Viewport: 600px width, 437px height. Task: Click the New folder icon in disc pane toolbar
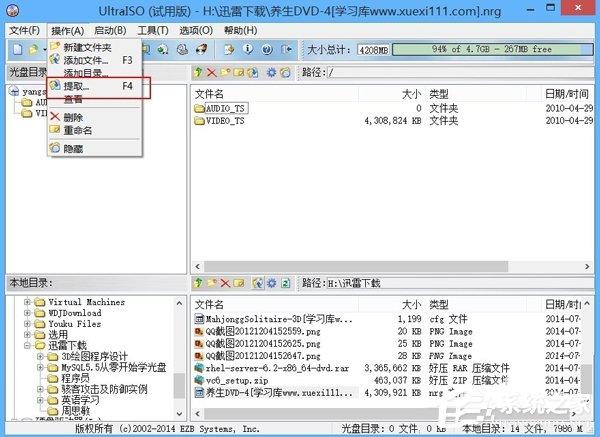click(225, 72)
